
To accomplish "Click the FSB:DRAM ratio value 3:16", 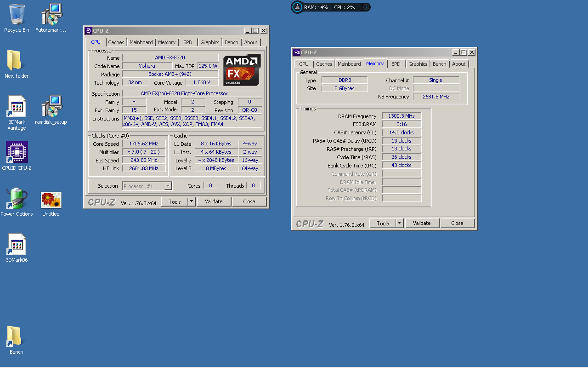I will (401, 124).
